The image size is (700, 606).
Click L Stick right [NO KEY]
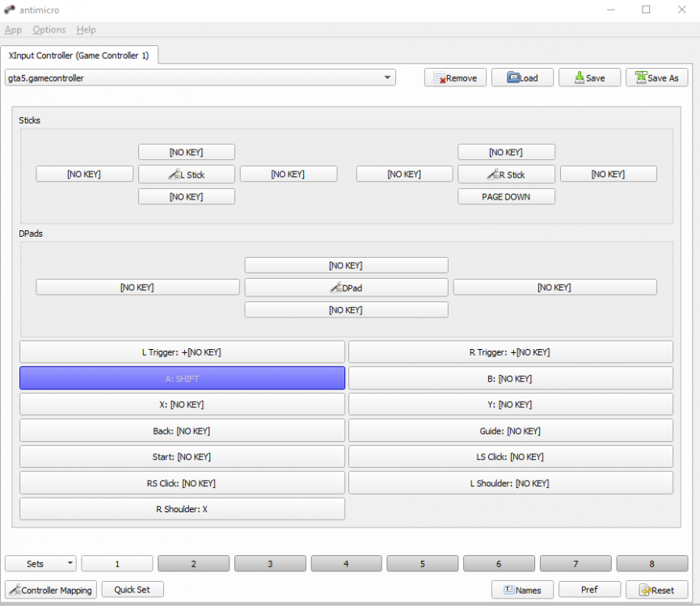pyautogui.click(x=289, y=174)
